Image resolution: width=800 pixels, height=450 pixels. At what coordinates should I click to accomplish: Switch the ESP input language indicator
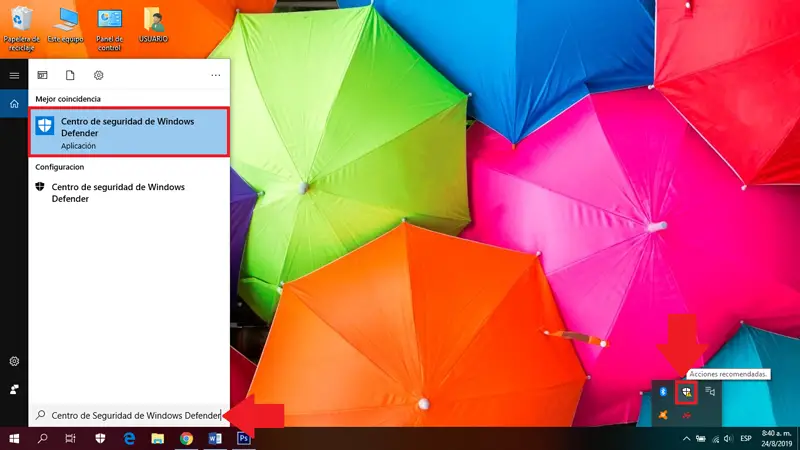pos(746,439)
